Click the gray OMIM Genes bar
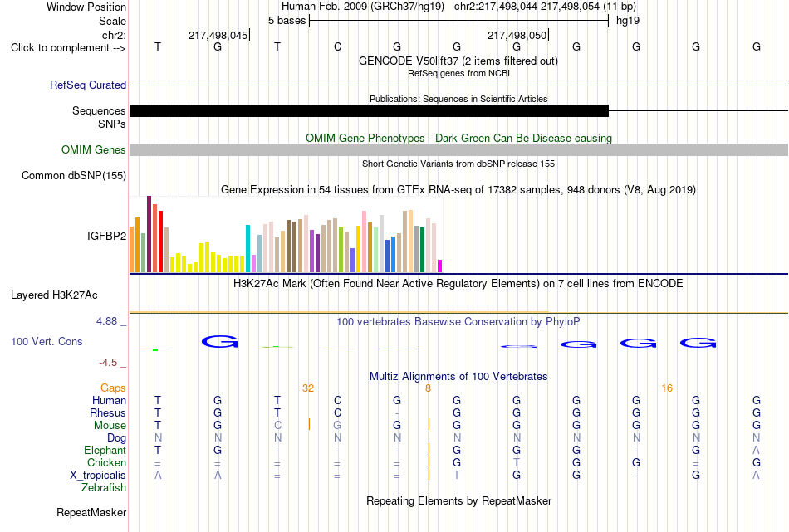The width and height of the screenshot is (789, 532). pyautogui.click(x=458, y=150)
